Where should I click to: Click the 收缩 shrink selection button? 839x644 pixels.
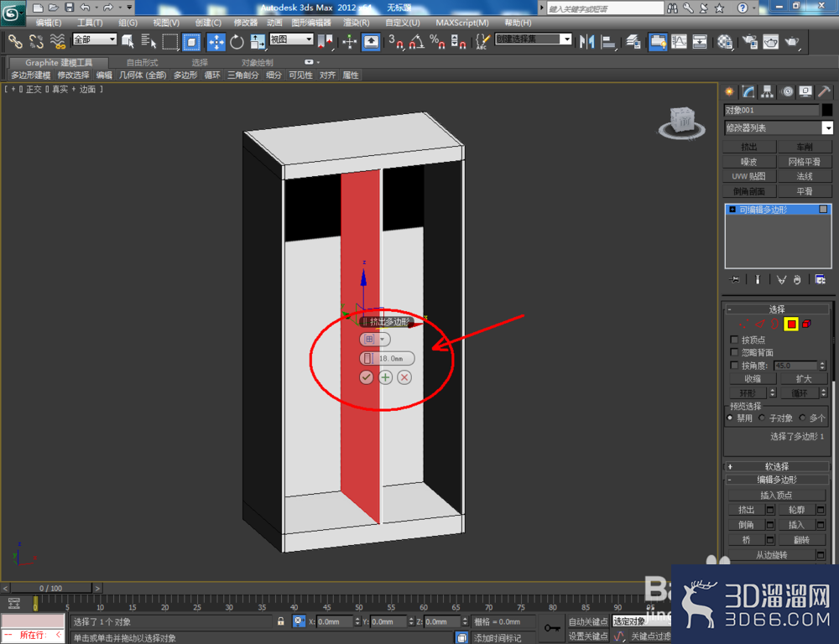(x=753, y=379)
